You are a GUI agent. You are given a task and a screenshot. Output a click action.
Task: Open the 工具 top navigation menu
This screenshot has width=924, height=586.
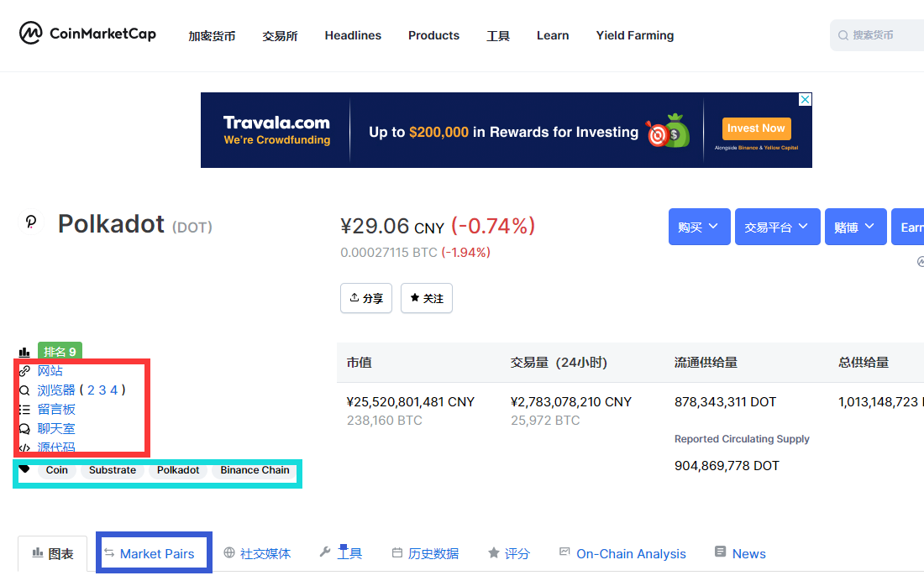click(x=498, y=36)
